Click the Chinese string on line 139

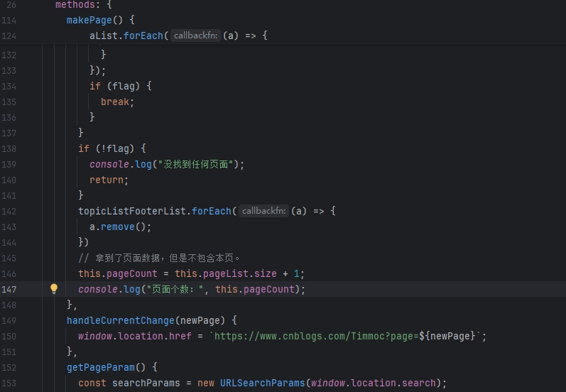tap(195, 164)
